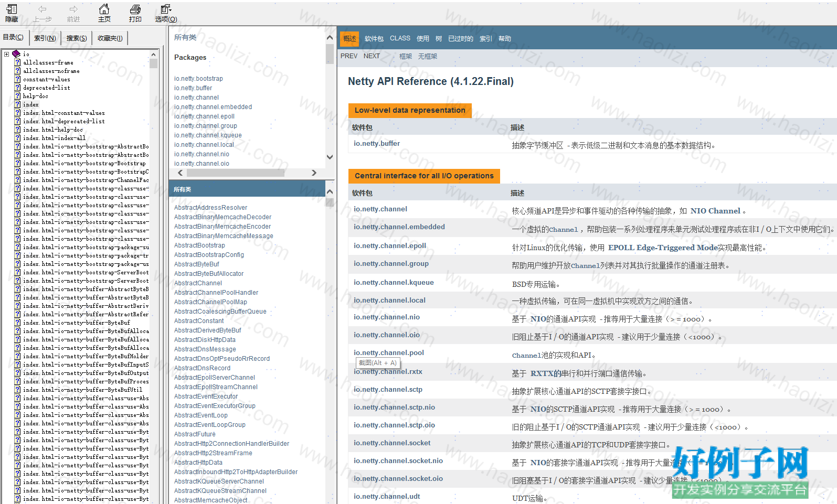This screenshot has height=504, width=837.
Task: Select the index.html-io-netty-buffer-ByteBufProces tree row
Action: [x=86, y=381]
